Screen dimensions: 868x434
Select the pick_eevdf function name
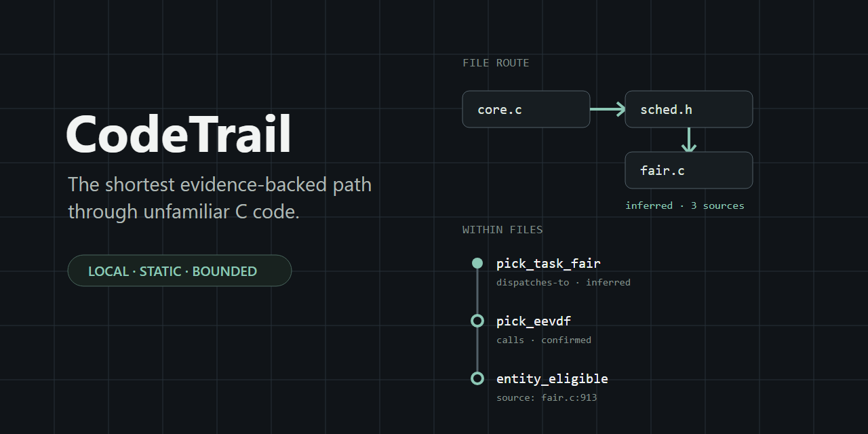(x=534, y=321)
